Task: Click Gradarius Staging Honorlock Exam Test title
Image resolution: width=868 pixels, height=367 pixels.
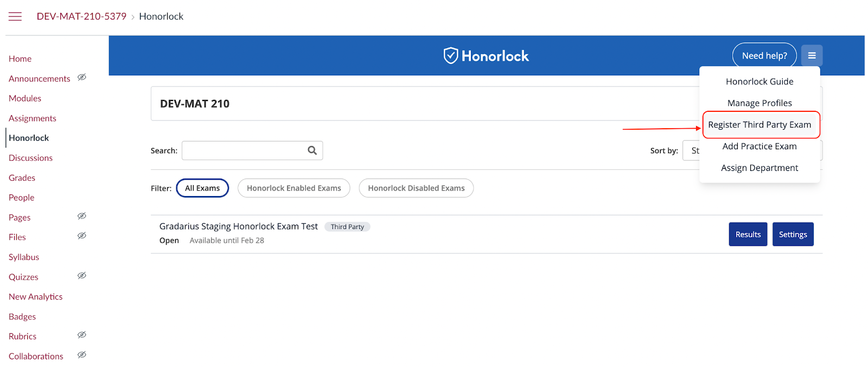Action: click(239, 226)
